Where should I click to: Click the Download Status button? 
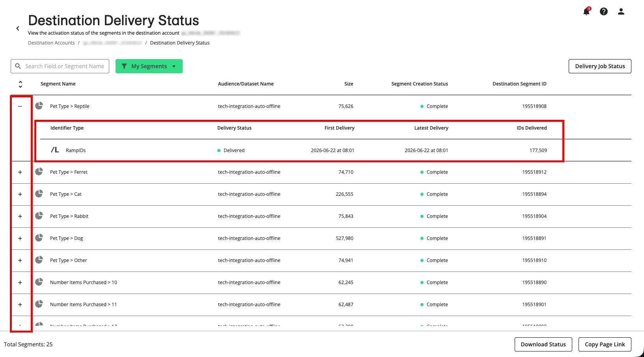(543, 344)
